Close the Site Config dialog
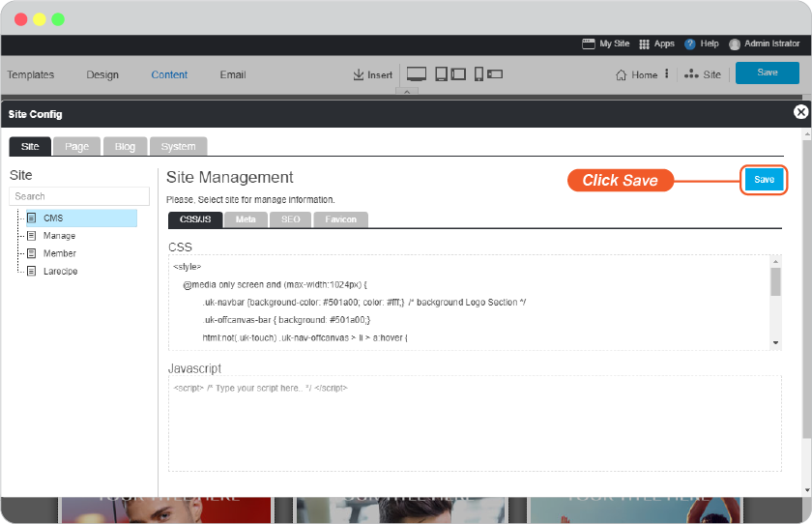812x524 pixels. coord(800,112)
